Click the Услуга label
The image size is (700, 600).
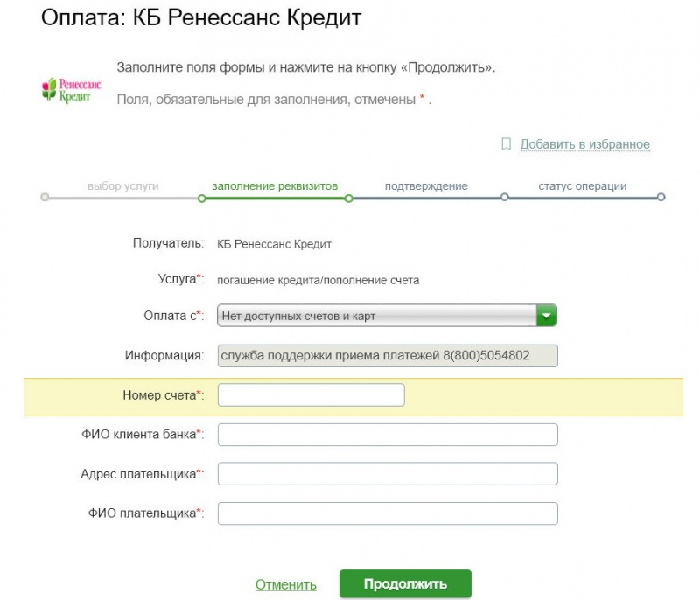181,279
